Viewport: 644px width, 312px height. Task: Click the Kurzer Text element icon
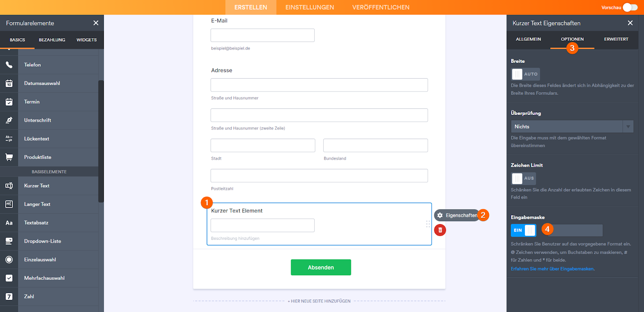point(9,186)
